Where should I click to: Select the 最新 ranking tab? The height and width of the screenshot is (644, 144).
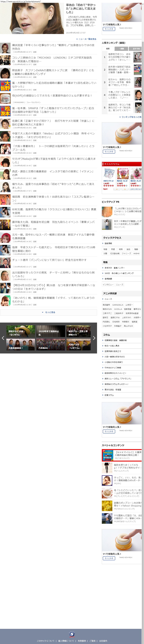coord(108,48)
